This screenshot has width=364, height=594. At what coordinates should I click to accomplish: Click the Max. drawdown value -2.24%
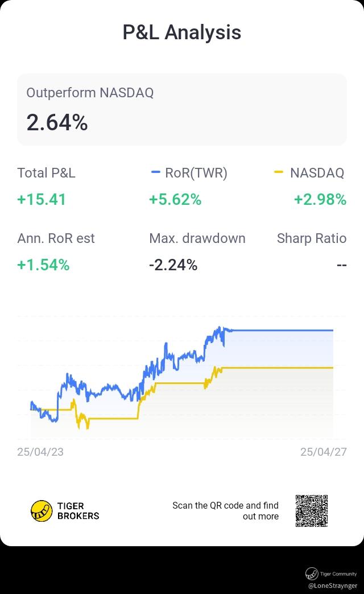tap(173, 265)
